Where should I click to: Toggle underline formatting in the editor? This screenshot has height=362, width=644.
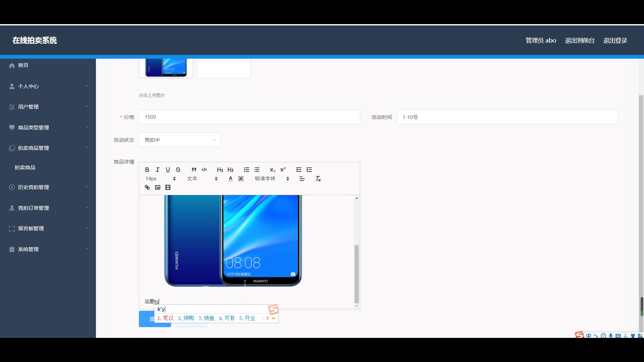(x=168, y=170)
